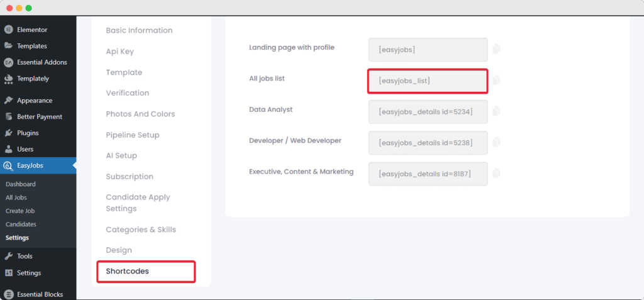Click the Appearance paintbrush icon
Viewport: 644px width, 300px height.
point(8,100)
